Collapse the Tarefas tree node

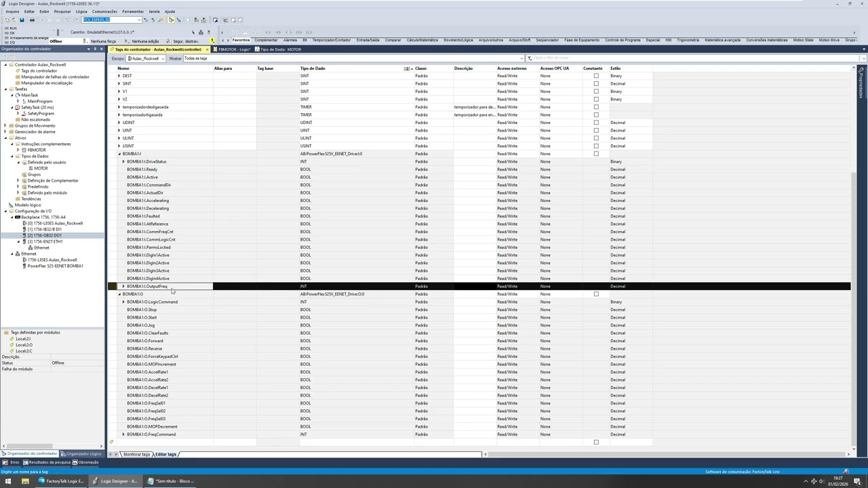coord(5,89)
